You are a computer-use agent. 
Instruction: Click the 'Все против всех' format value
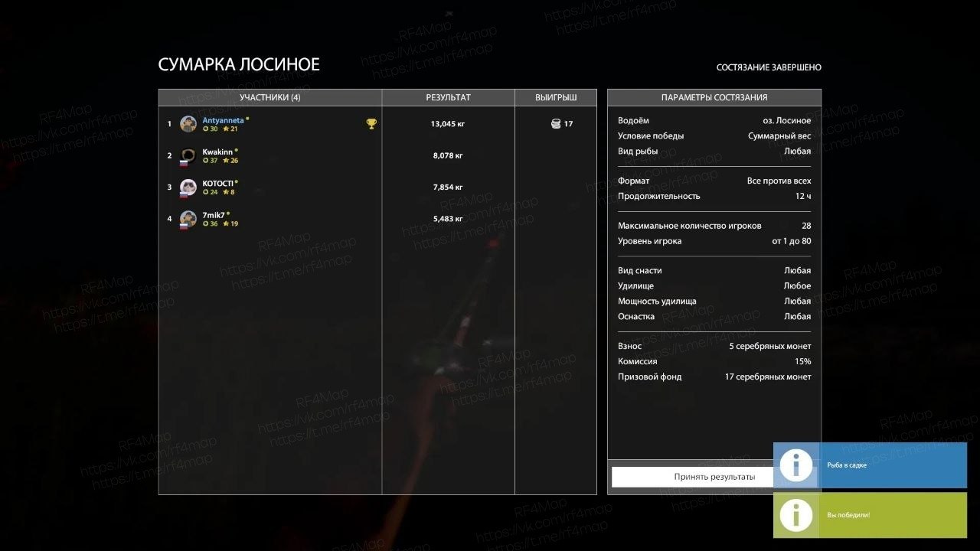point(779,181)
